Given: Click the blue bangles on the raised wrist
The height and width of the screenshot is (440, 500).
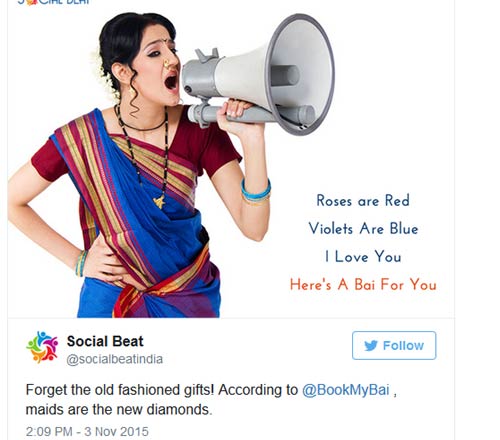Looking at the screenshot, I should (256, 191).
